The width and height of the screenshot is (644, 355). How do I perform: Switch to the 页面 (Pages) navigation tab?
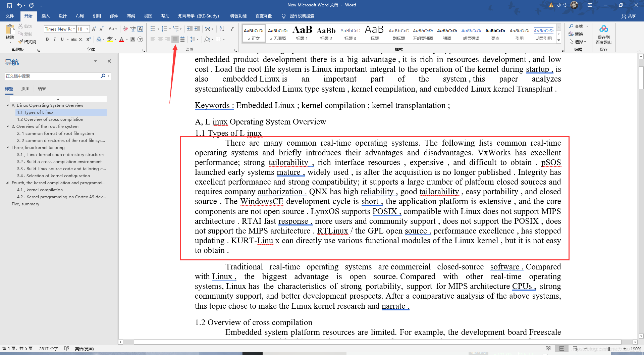25,89
